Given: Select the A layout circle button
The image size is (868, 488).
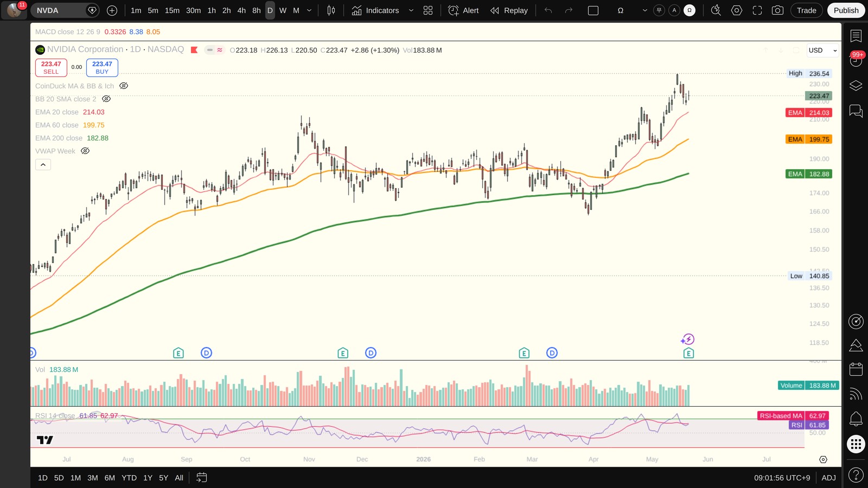Looking at the screenshot, I should pos(674,10).
